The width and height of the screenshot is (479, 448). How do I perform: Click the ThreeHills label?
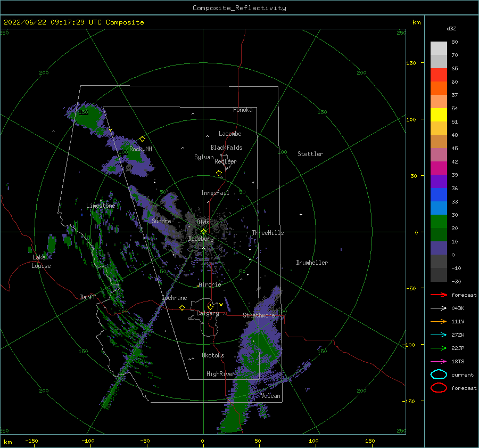pyautogui.click(x=268, y=233)
